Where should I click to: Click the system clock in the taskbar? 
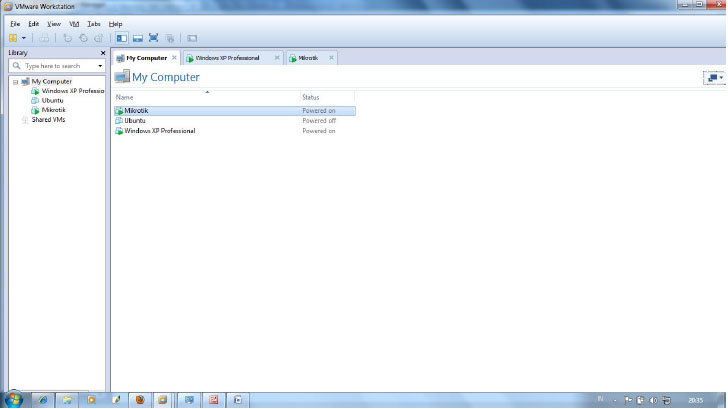point(695,400)
